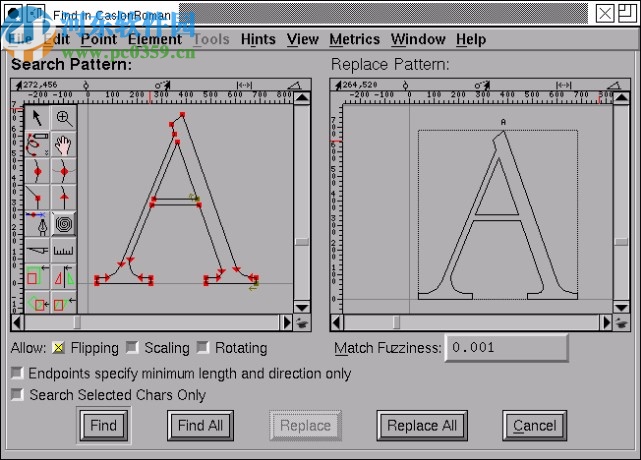Select the Knife tool
The width and height of the screenshot is (641, 460).
coord(37,250)
